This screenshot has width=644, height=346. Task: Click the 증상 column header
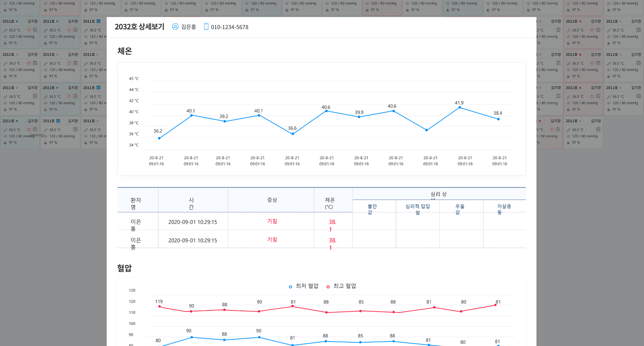272,200
